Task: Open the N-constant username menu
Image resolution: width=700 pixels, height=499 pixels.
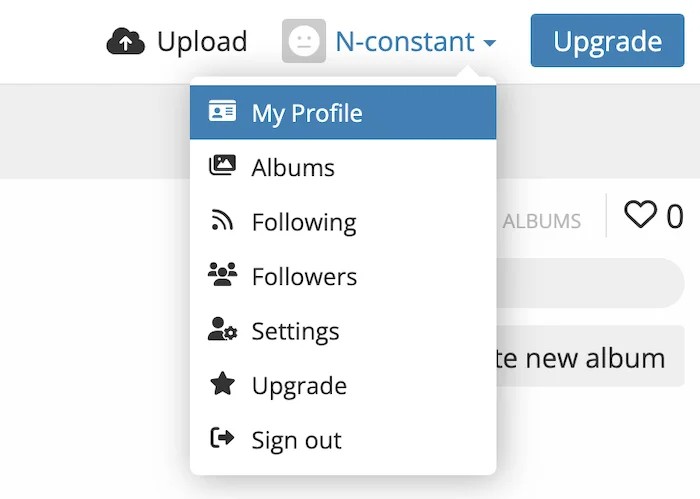Action: tap(404, 41)
